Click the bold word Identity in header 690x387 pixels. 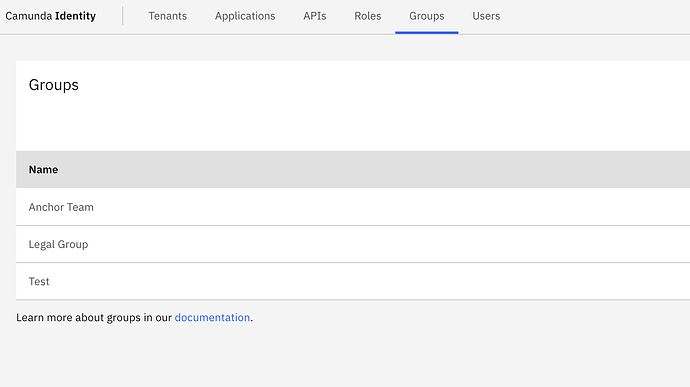(75, 16)
